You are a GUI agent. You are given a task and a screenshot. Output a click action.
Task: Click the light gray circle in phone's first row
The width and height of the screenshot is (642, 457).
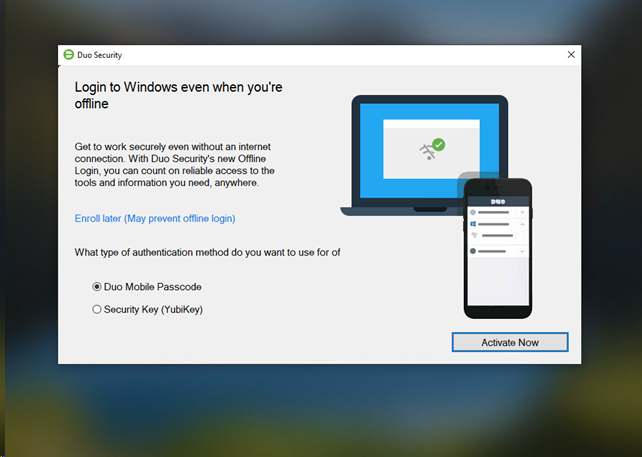pyautogui.click(x=473, y=212)
